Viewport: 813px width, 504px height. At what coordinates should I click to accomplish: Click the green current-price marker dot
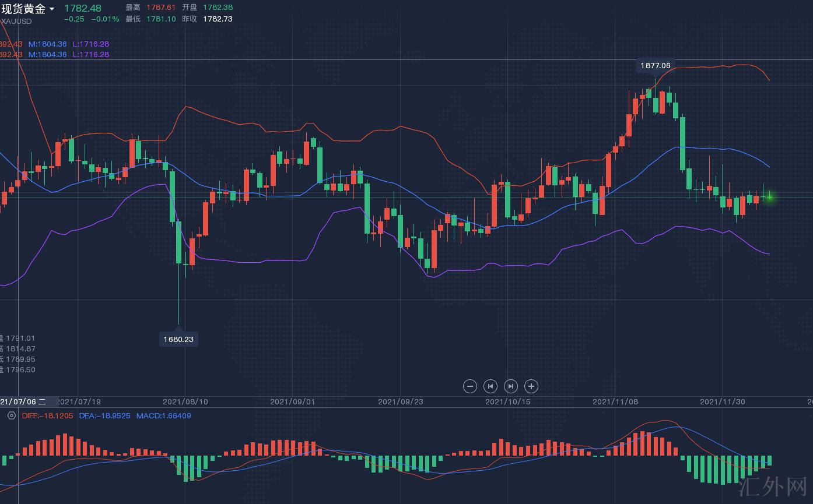(x=770, y=197)
